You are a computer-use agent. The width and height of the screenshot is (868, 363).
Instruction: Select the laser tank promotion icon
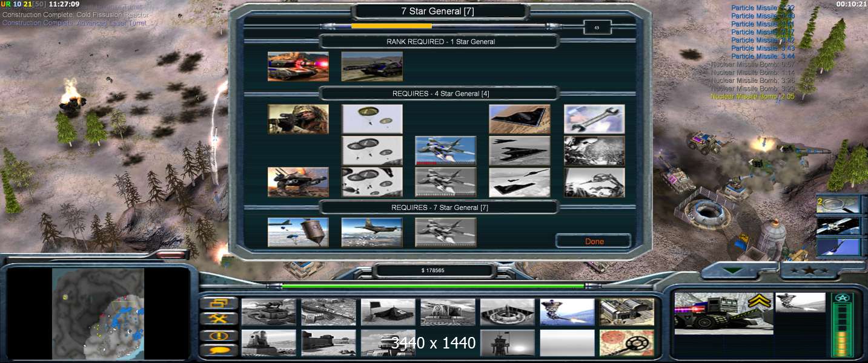tap(298, 66)
